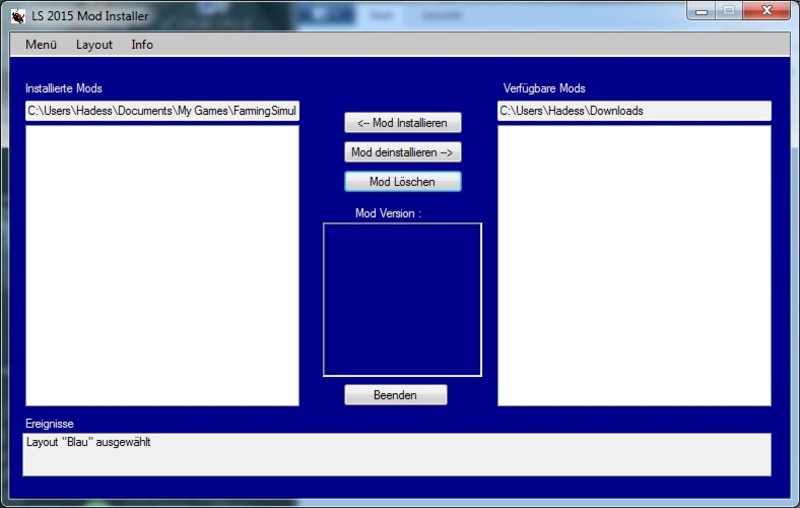Click the "Installierte Mods" label

coord(64,89)
